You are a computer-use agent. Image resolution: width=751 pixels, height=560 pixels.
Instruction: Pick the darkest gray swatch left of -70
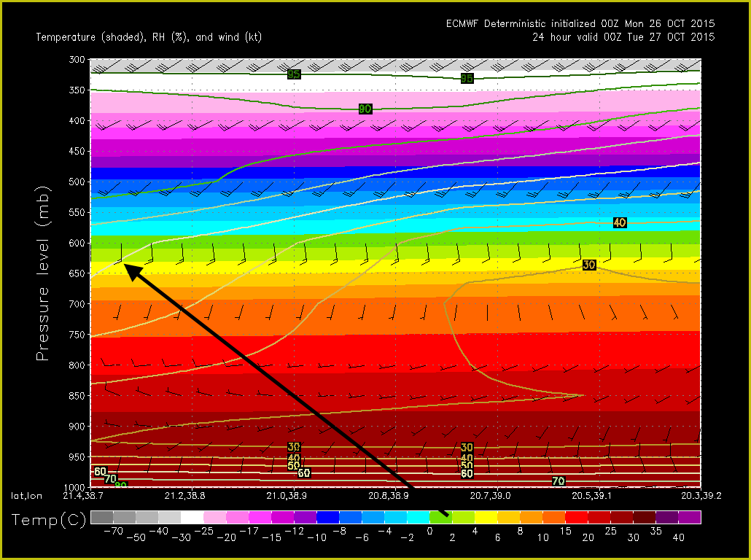(102, 517)
